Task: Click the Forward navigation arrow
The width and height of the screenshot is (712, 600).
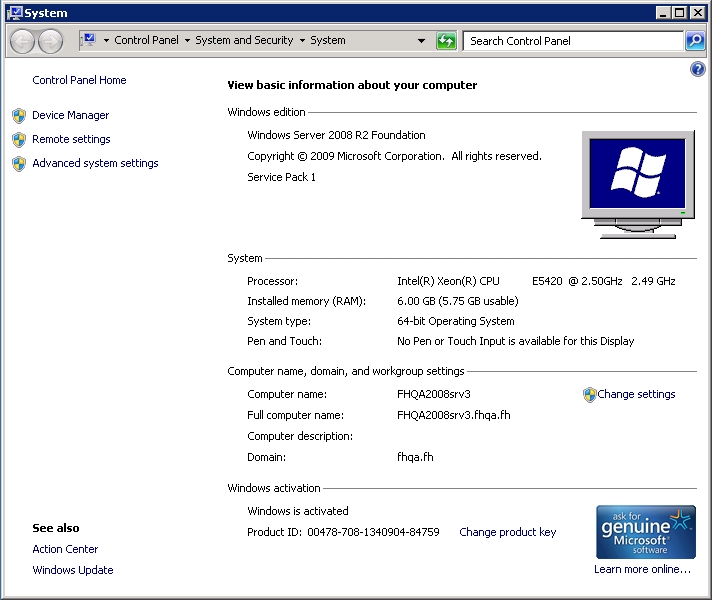Action: (x=50, y=41)
